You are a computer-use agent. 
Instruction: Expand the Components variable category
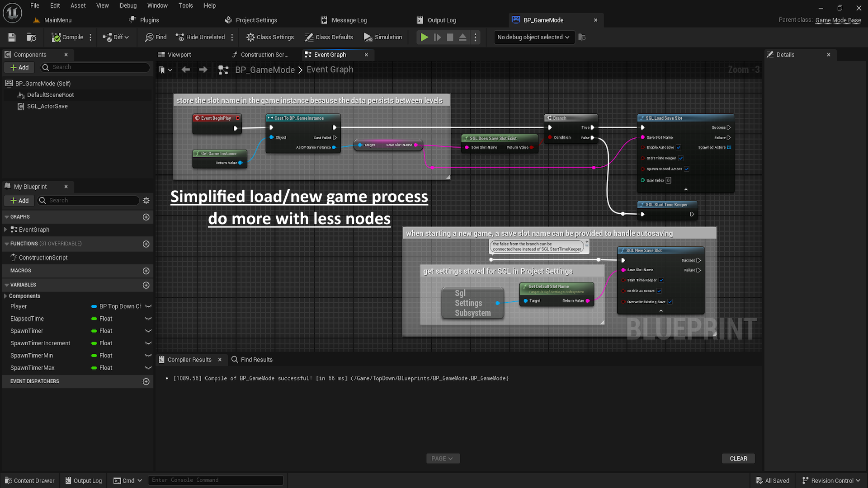coord(5,296)
